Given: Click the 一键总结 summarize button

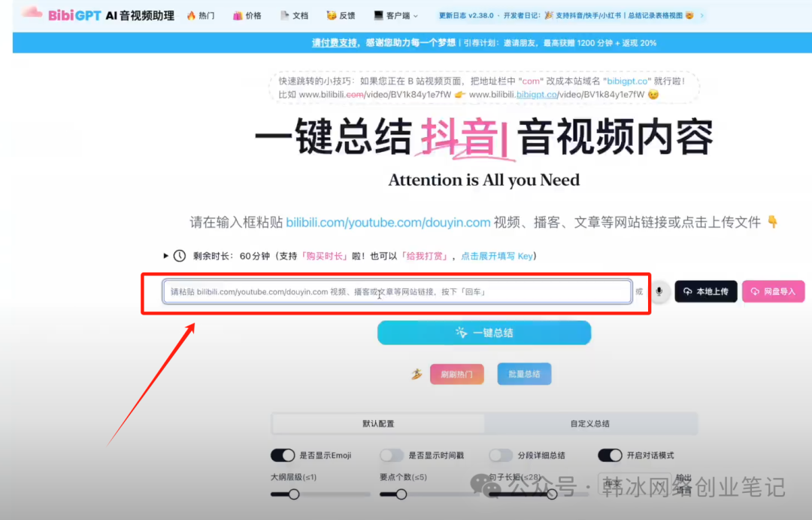Looking at the screenshot, I should point(484,333).
